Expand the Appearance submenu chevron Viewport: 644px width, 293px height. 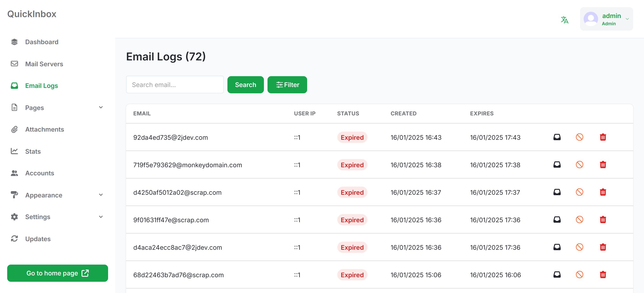point(101,195)
